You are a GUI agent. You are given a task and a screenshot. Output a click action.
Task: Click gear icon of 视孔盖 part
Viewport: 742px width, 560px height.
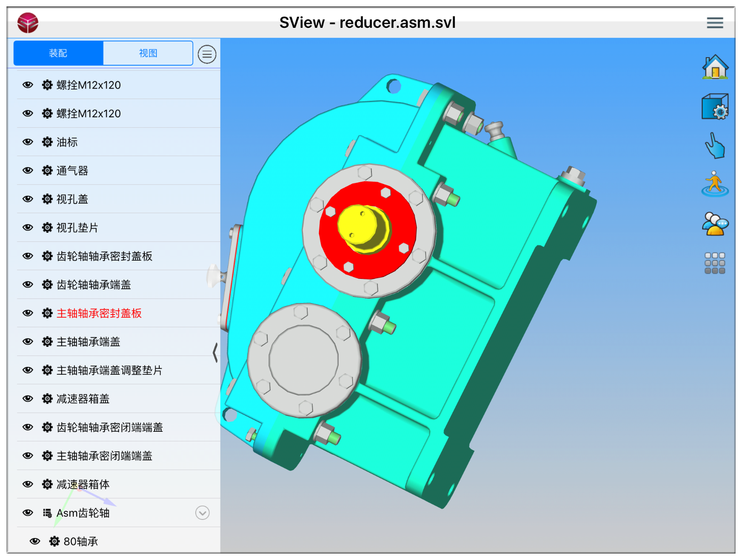(47, 199)
